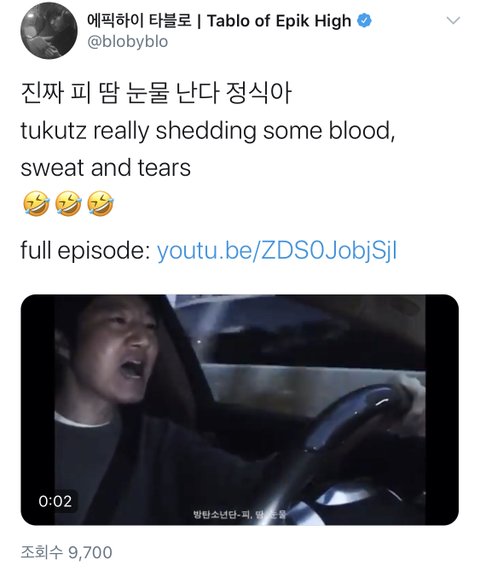This screenshot has width=480, height=577.
Task: Click the video subtitle 방탄소년단-피, 땀, 눈물
Action: [240, 514]
